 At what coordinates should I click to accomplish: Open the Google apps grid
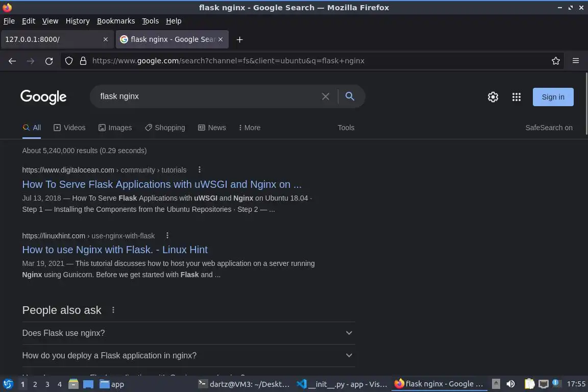pyautogui.click(x=517, y=97)
